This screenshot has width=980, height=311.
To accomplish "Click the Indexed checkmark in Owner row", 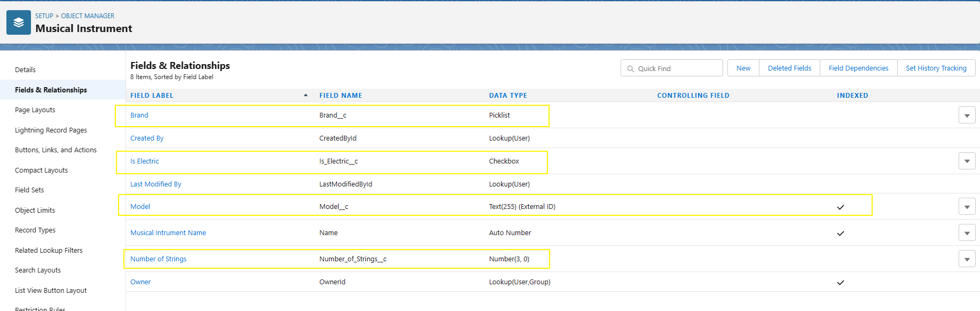I will coord(840,283).
